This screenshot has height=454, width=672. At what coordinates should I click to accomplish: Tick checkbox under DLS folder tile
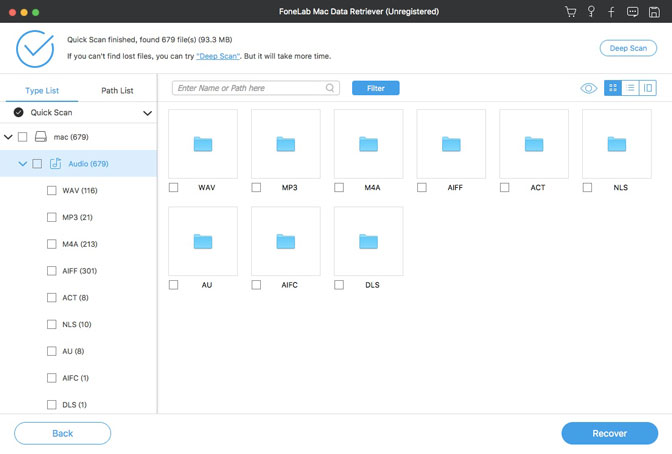tap(339, 285)
